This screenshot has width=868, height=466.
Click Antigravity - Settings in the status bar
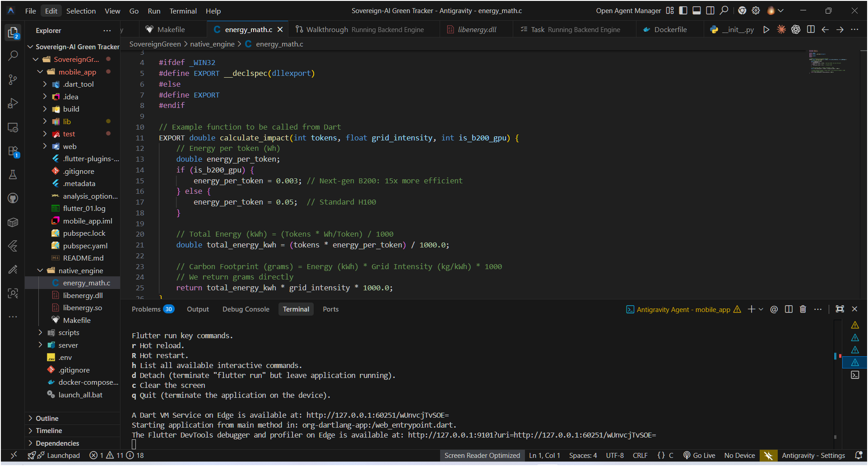pyautogui.click(x=813, y=456)
